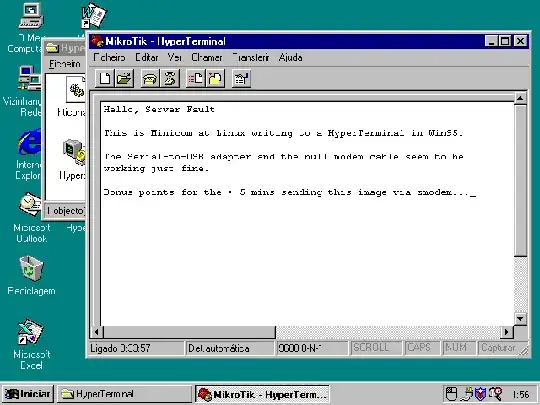Open the Transferir menu
Screen dimensions: 540x405
coord(251,58)
